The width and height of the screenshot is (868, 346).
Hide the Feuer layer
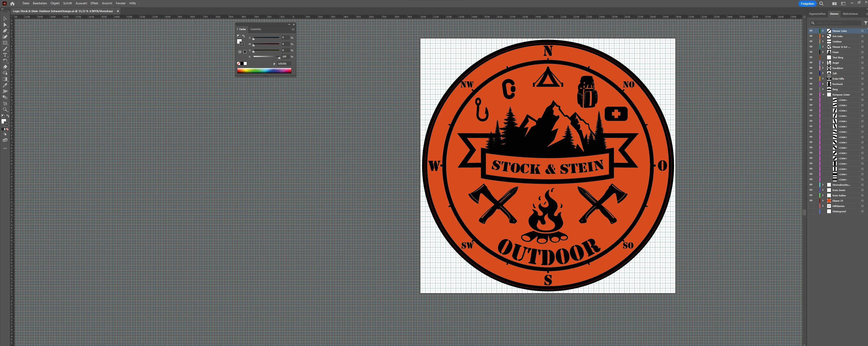pos(811,52)
